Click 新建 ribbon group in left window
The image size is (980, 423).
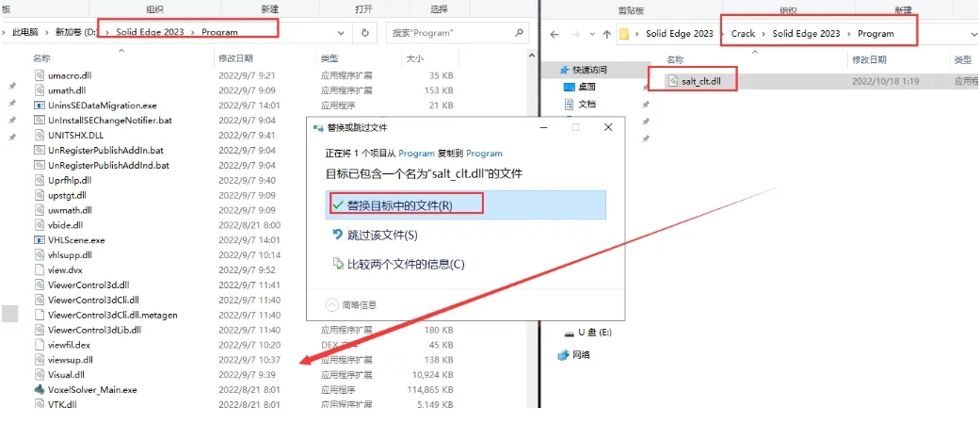[x=270, y=9]
